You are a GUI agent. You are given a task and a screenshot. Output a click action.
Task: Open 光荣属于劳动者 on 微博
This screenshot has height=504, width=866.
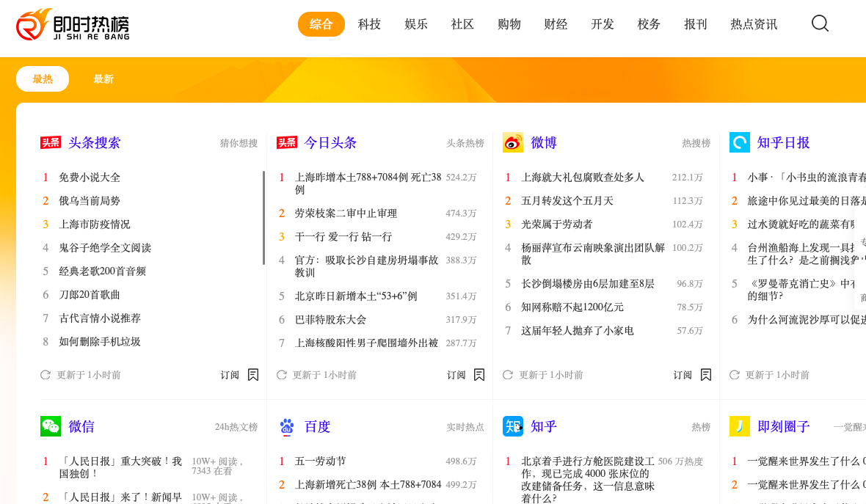pos(557,224)
